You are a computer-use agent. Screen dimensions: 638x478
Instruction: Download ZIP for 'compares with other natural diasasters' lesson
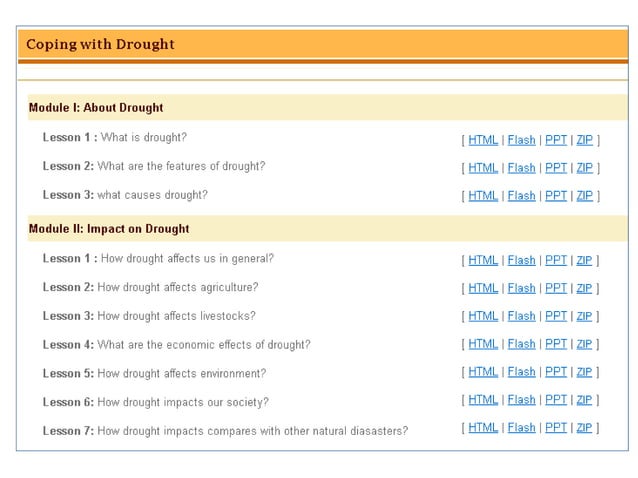point(584,427)
